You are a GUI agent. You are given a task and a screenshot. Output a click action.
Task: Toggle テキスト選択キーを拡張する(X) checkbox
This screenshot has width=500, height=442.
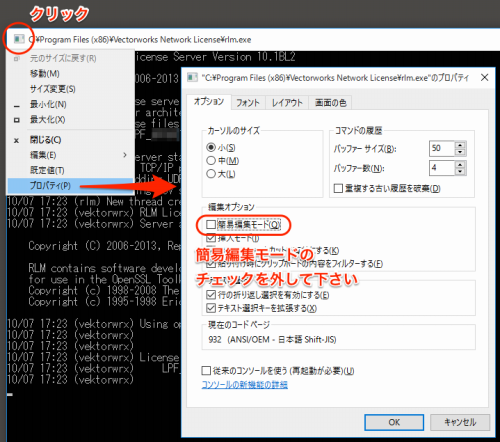pos(211,308)
